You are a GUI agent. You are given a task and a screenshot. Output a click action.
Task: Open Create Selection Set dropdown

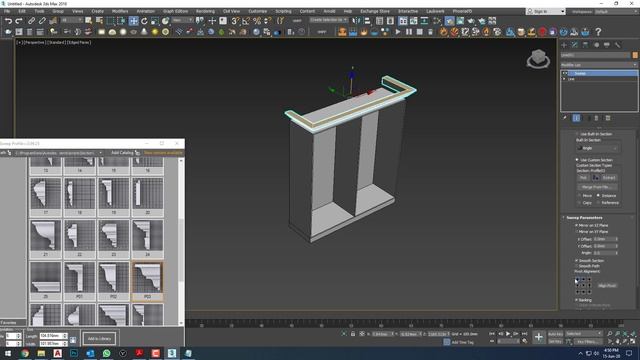coord(329,20)
